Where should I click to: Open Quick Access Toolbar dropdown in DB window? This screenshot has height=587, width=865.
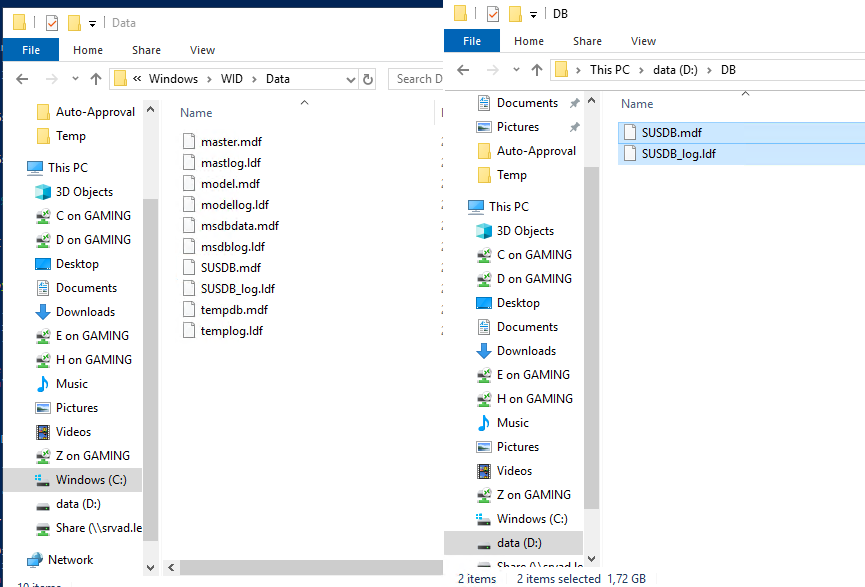point(534,14)
